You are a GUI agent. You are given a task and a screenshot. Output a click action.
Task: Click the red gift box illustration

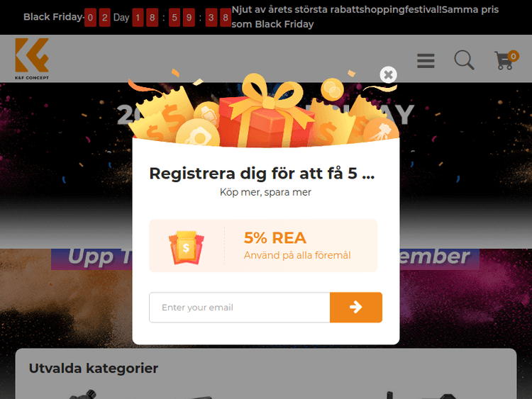265,117
